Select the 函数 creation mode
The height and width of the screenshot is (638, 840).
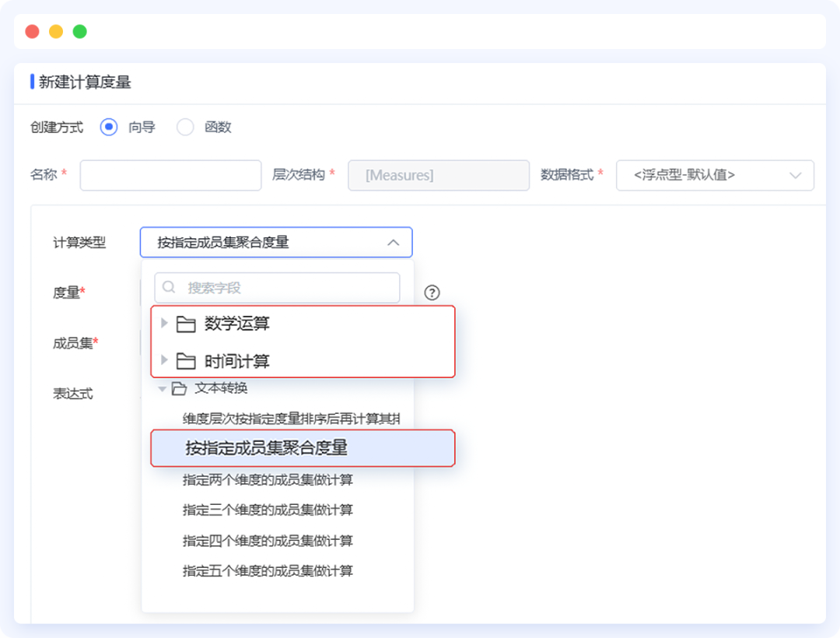click(x=185, y=127)
